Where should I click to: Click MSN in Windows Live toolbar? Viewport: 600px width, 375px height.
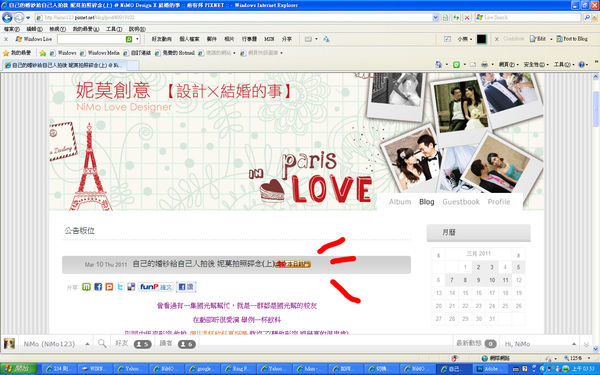269,39
